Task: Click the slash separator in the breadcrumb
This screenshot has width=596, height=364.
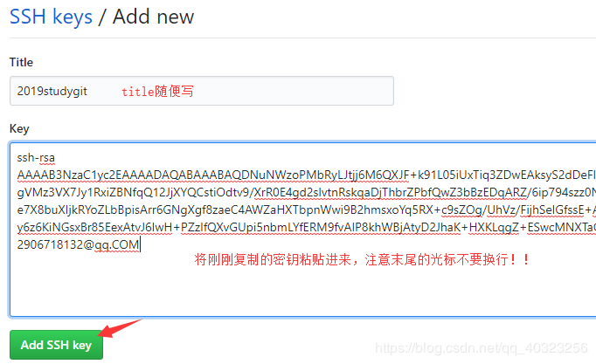Action: tap(102, 17)
